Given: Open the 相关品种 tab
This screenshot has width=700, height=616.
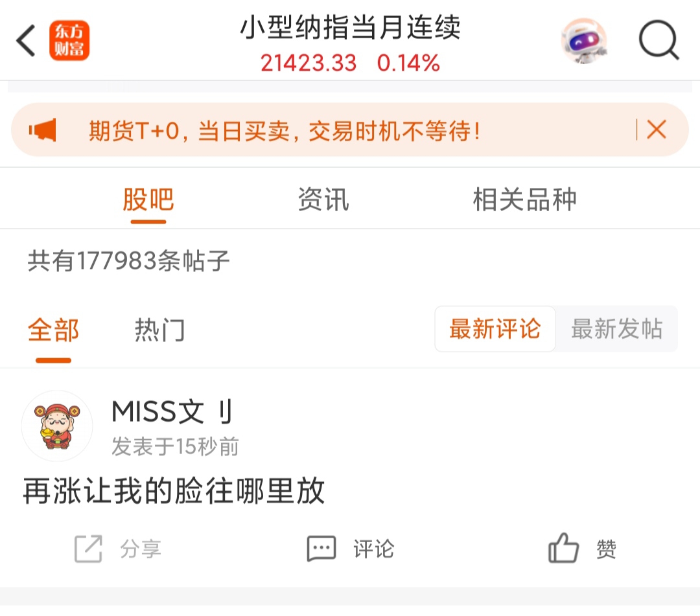Looking at the screenshot, I should 524,200.
